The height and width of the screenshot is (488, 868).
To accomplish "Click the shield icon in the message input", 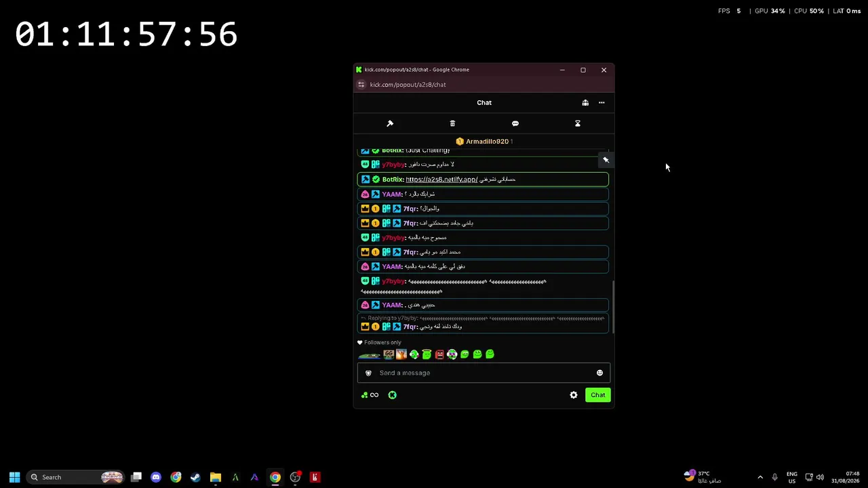I will 368,373.
